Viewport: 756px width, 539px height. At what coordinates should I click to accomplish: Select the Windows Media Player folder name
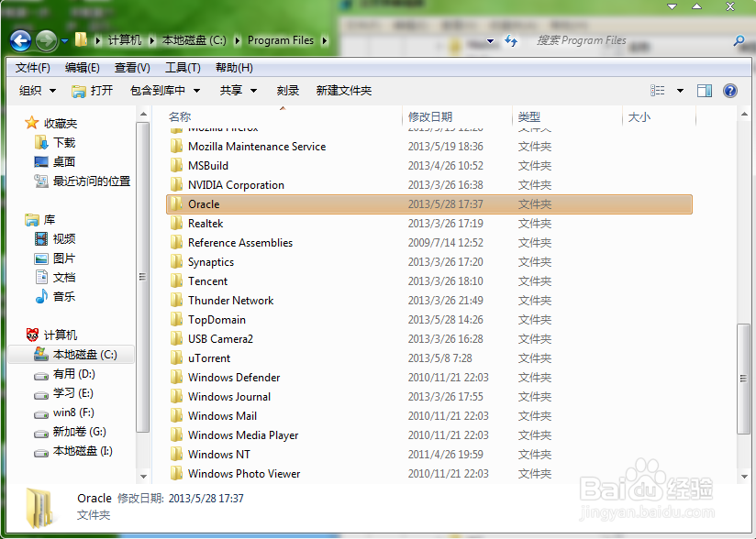243,435
